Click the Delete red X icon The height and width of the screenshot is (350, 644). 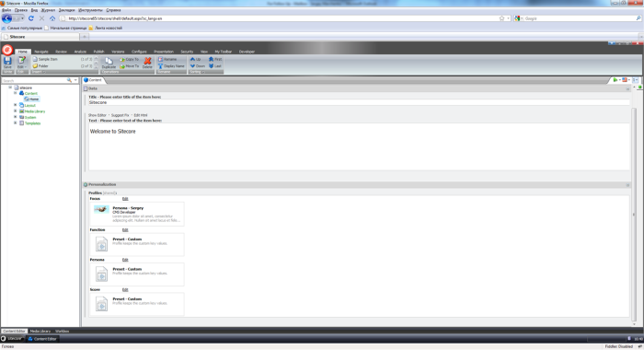pos(147,63)
